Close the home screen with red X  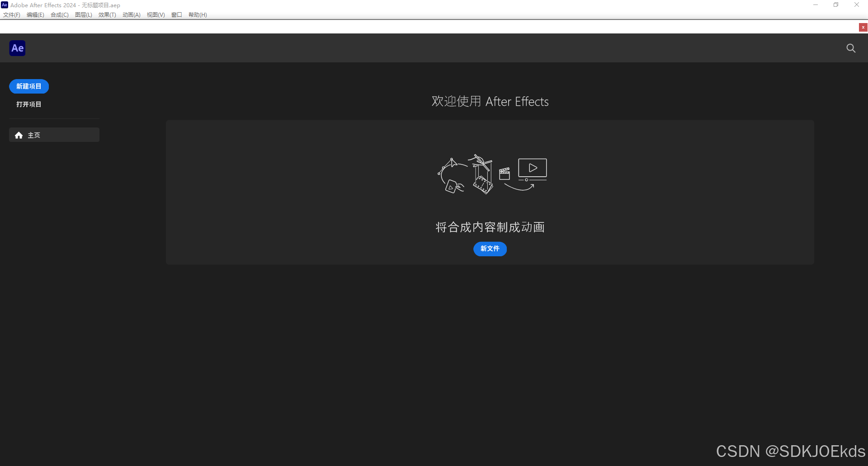tap(863, 27)
